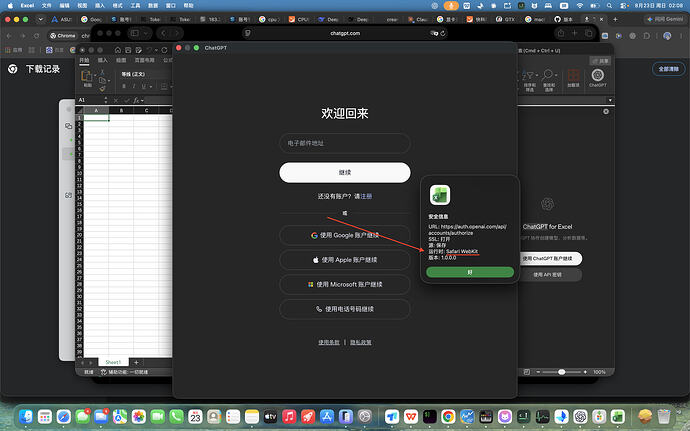Click the Bold B icon in Excel ribbon
This screenshot has height=431, width=690.
pyautogui.click(x=124, y=86)
